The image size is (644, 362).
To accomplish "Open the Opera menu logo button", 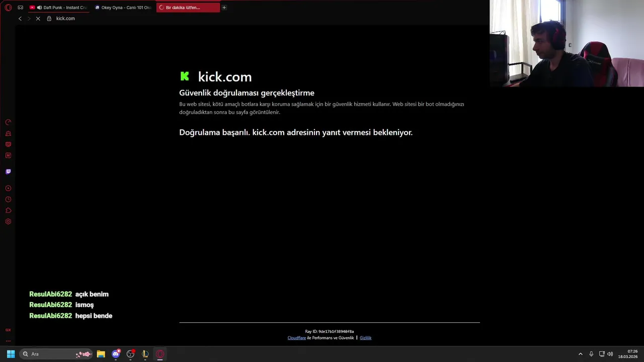I will (x=8, y=8).
